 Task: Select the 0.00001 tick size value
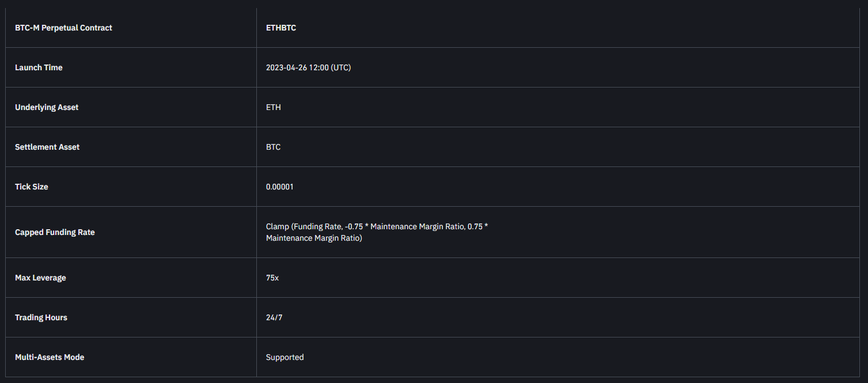pyautogui.click(x=280, y=187)
